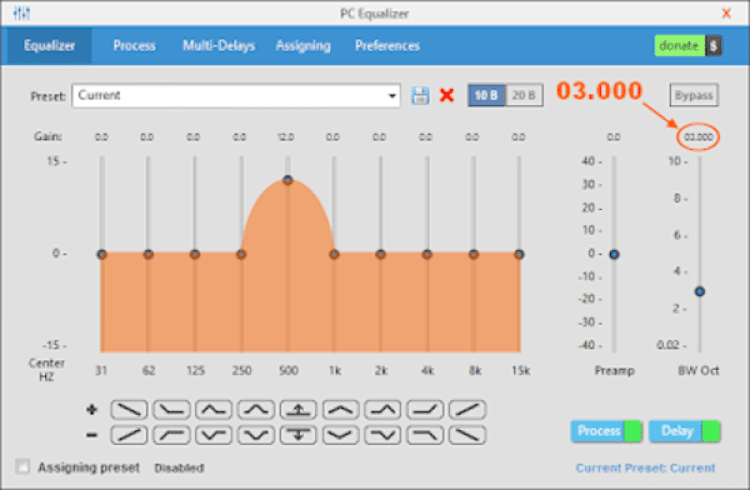Apply the plus-row left-leaning peak shape

coord(213,410)
